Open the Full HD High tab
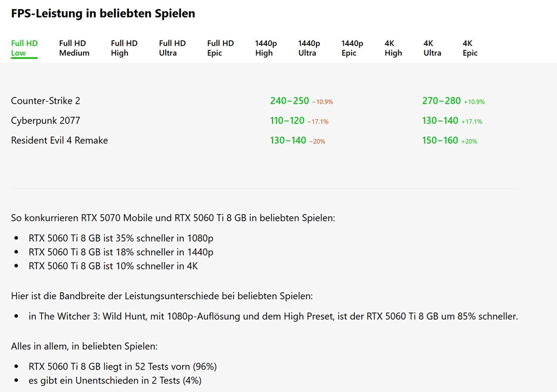This screenshot has width=557, height=392. (124, 48)
